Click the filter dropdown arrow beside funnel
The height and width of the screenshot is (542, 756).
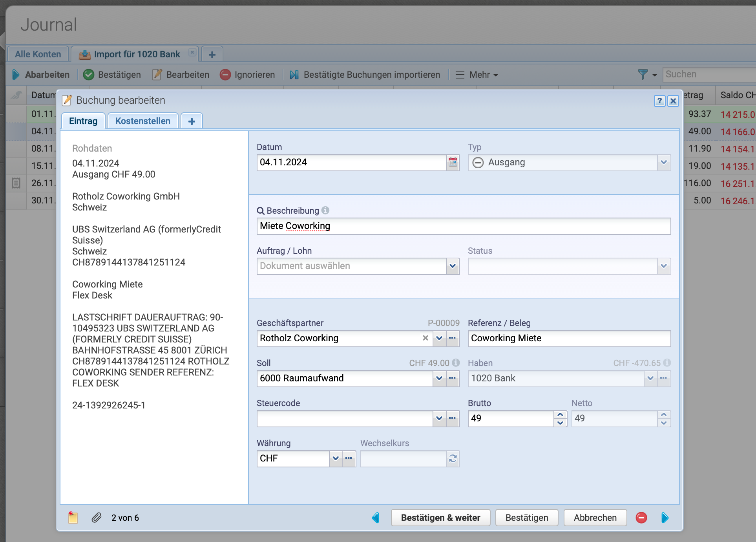654,75
